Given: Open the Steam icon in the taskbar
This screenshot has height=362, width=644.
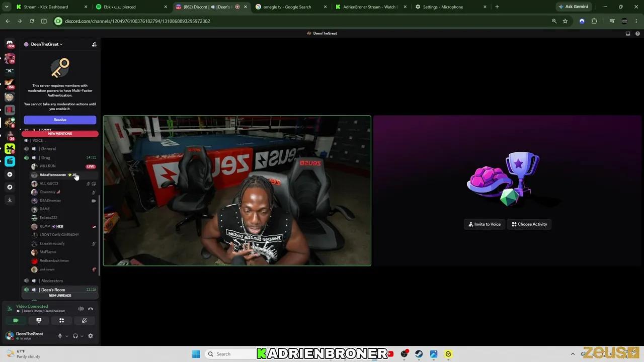Looking at the screenshot, I should tap(419, 354).
